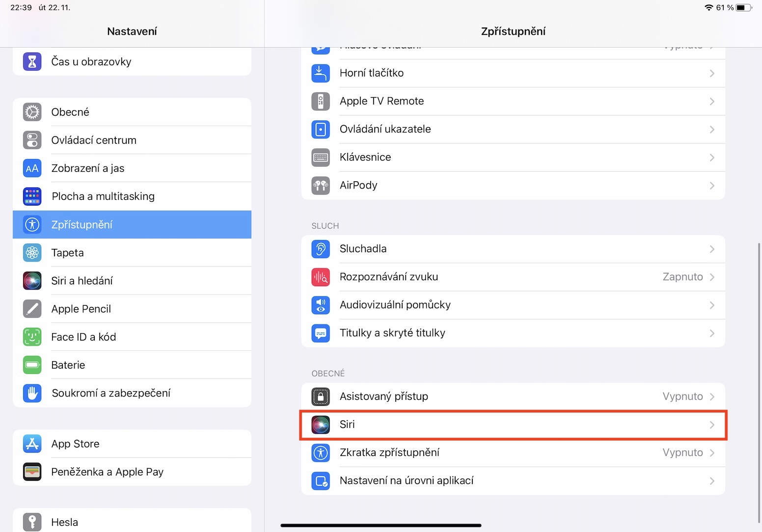Tap the AirPody icon
This screenshot has height=532, width=762.
point(321,186)
